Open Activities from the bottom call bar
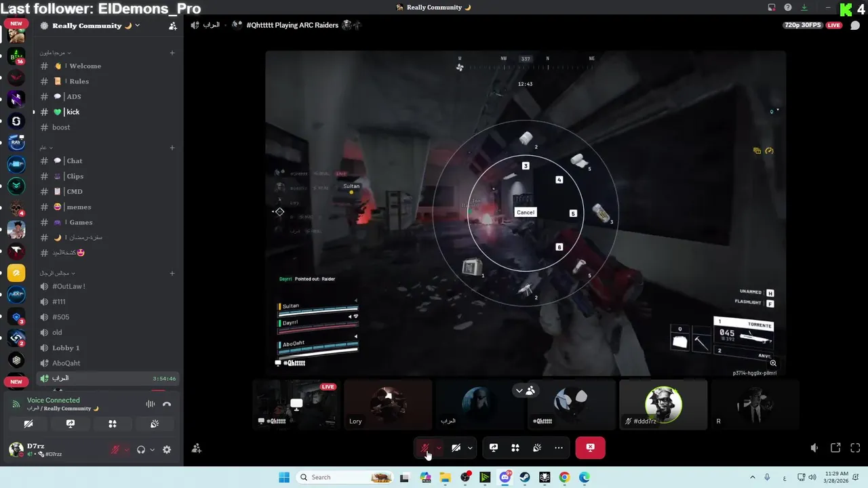This screenshot has height=488, width=868. (515, 447)
